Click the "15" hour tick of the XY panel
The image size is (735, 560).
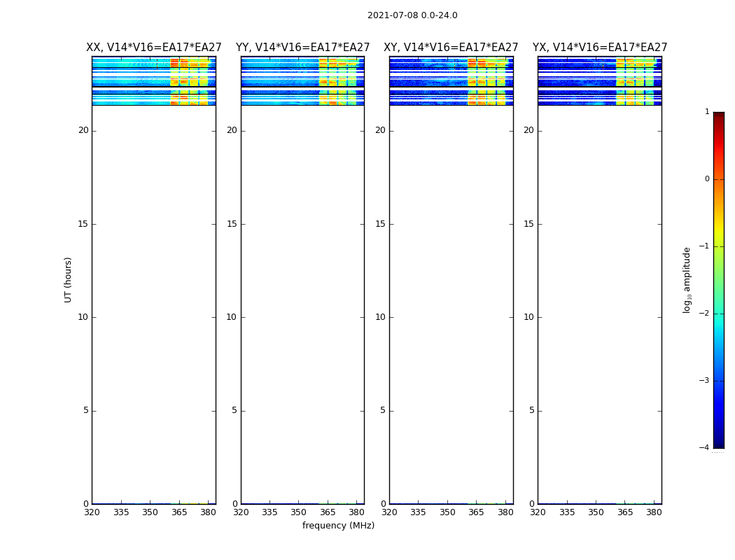(381, 224)
